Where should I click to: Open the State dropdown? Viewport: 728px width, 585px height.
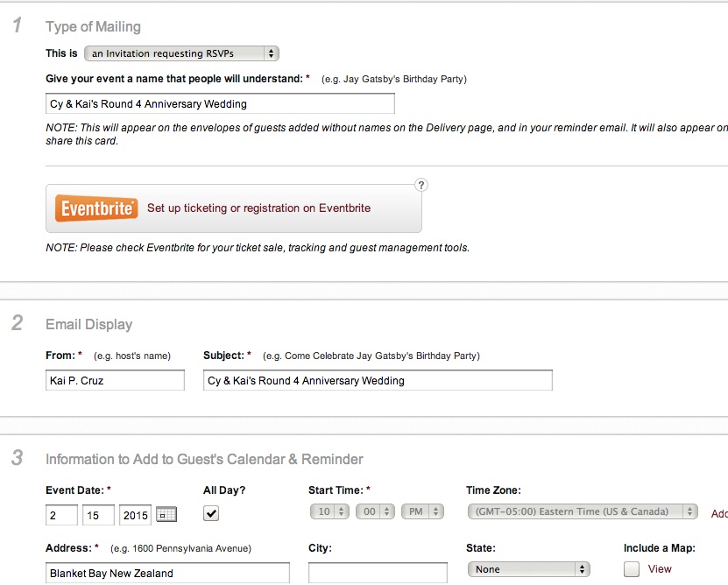[528, 569]
